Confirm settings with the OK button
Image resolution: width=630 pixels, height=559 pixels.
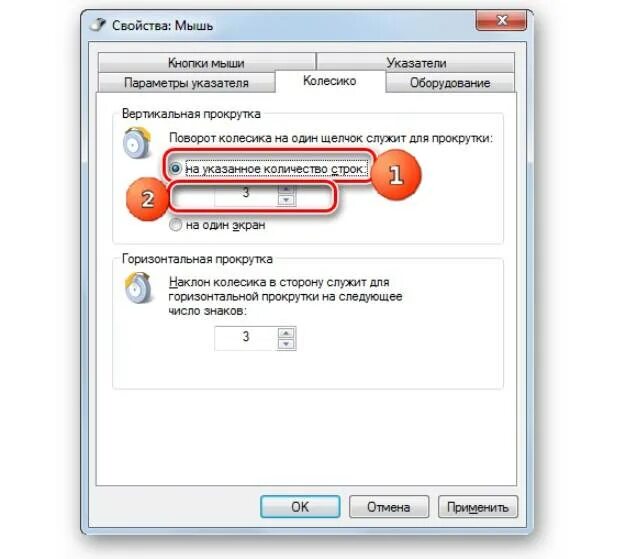(300, 507)
